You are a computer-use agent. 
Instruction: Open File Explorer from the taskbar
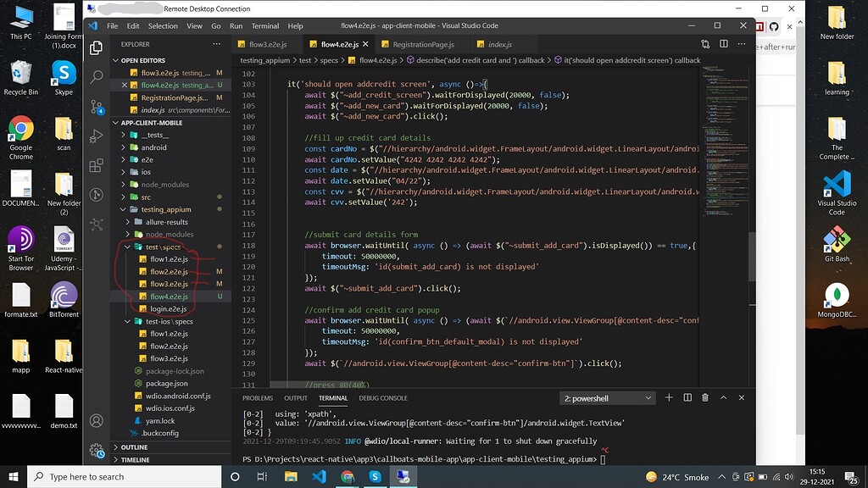[291, 476]
